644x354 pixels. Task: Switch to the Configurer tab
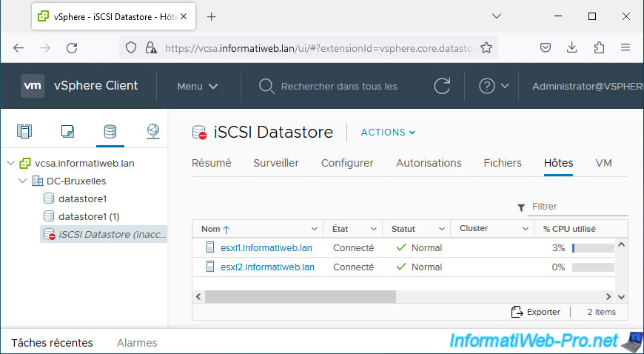347,163
